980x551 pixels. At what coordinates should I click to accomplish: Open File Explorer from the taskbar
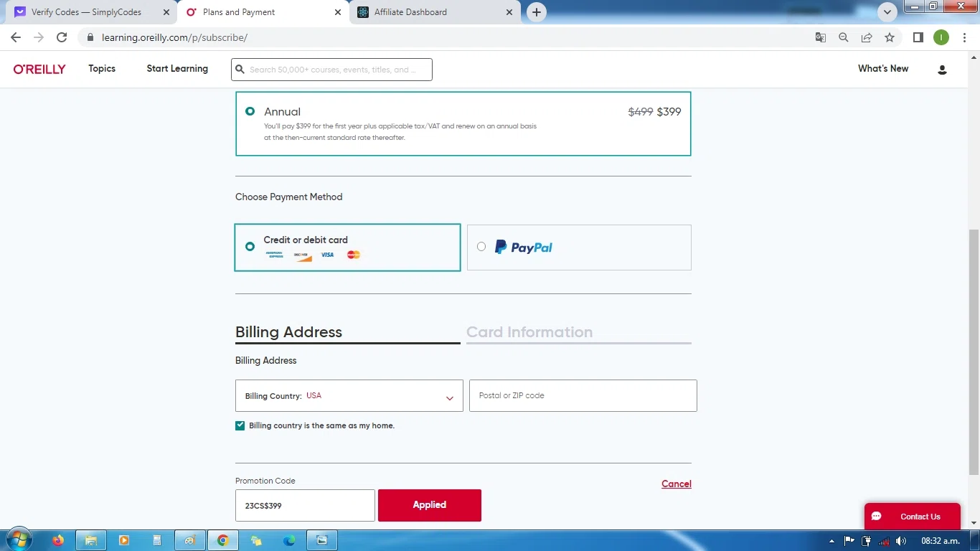point(91,540)
